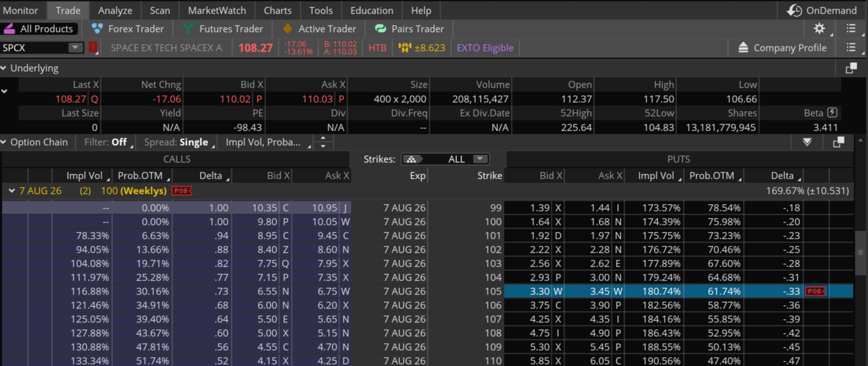Open the Impl Vol, Proba... layout dropdown
The image size is (868, 366).
tap(269, 142)
